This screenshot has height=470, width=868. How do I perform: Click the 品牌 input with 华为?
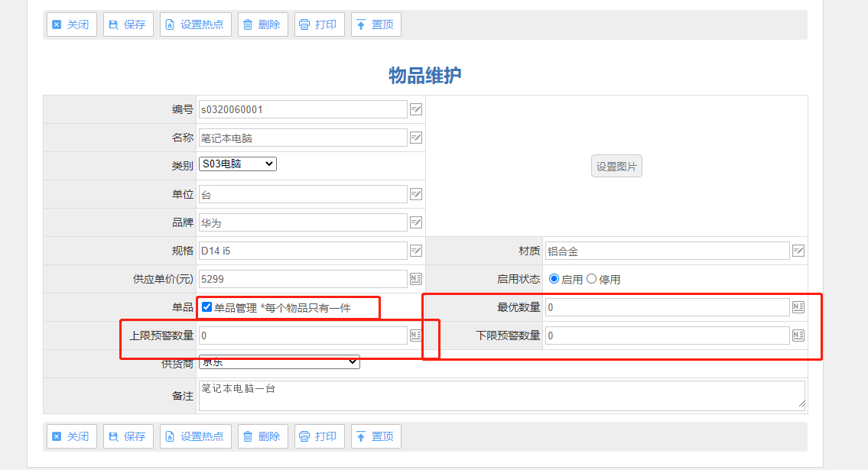(303, 222)
